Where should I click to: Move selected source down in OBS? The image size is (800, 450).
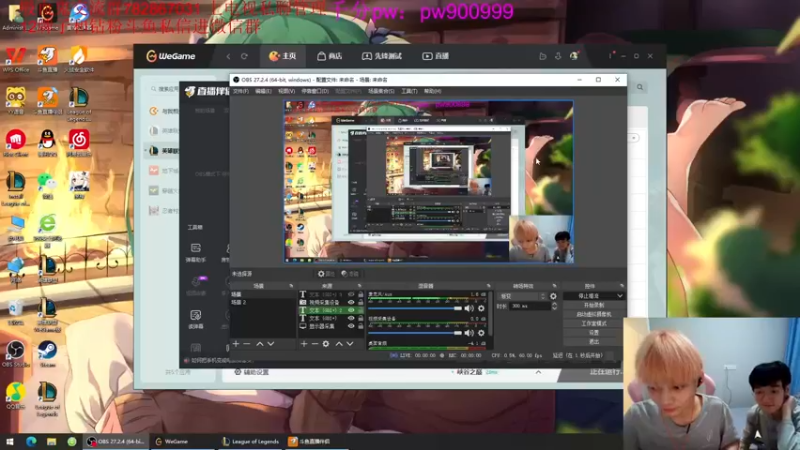pyautogui.click(x=350, y=344)
